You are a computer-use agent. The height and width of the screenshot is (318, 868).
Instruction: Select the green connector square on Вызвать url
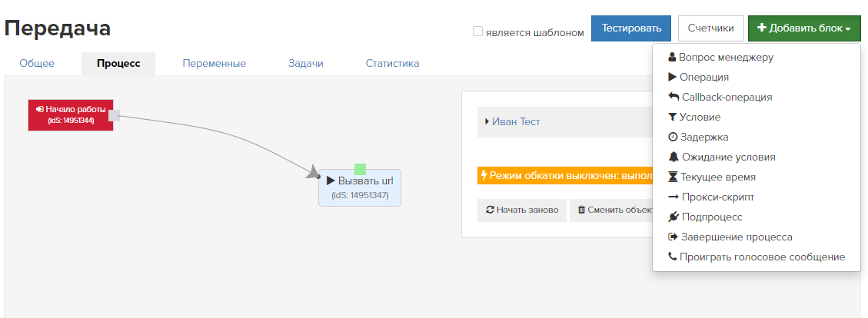pyautogui.click(x=361, y=170)
